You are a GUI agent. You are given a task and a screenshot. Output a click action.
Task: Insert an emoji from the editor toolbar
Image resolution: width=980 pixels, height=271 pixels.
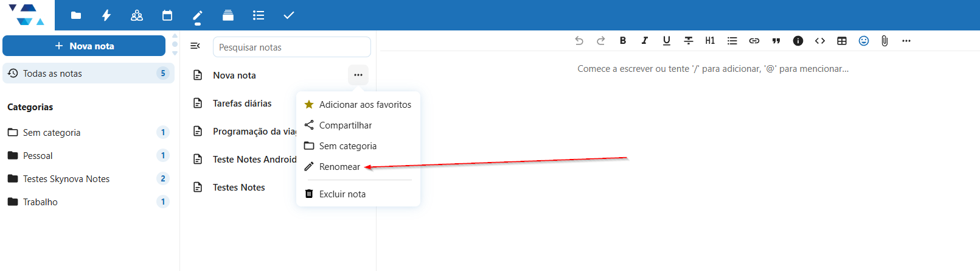[x=863, y=41]
